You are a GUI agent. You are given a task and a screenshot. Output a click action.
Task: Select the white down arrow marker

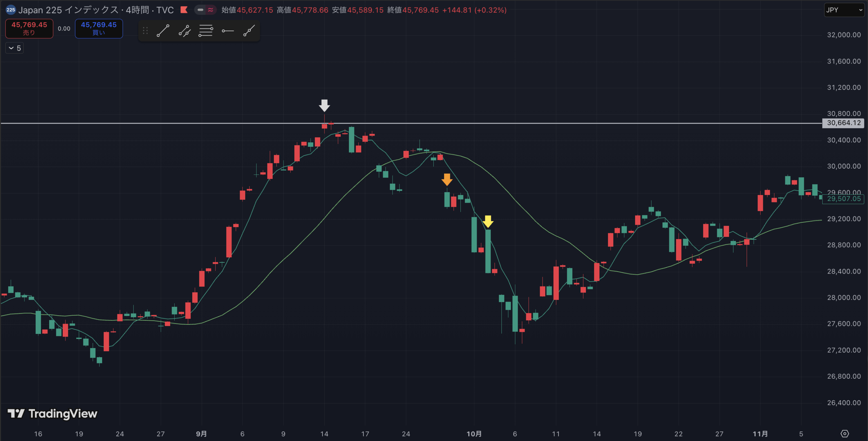pyautogui.click(x=324, y=105)
